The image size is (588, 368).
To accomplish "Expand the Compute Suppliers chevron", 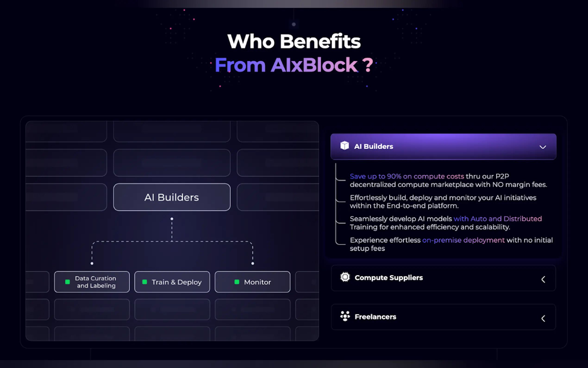I will (543, 279).
